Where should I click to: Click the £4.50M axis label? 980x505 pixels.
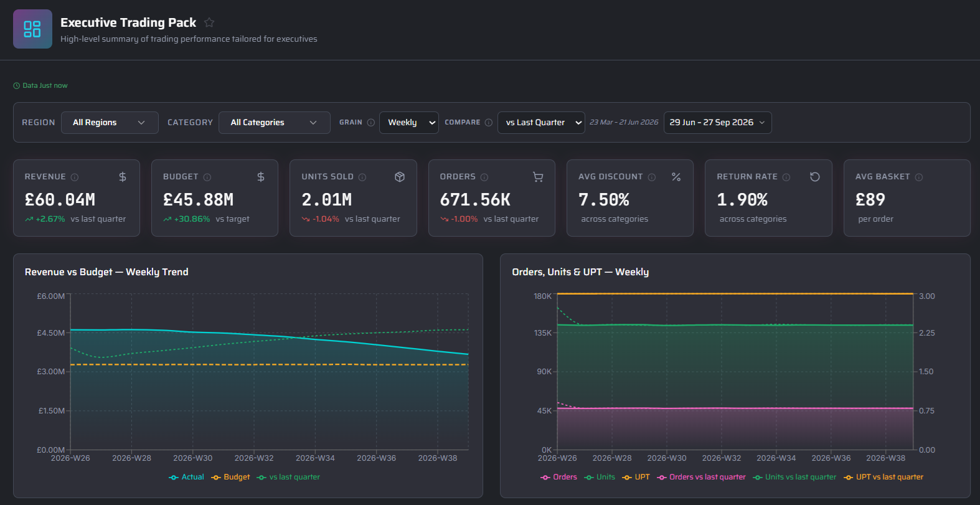pos(50,333)
